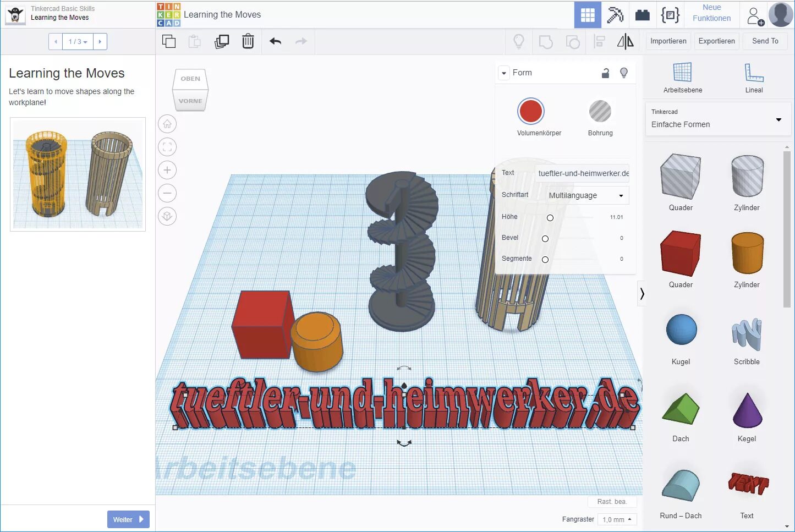Zoom in with the plus button
Screen dimensions: 795x532
167,170
